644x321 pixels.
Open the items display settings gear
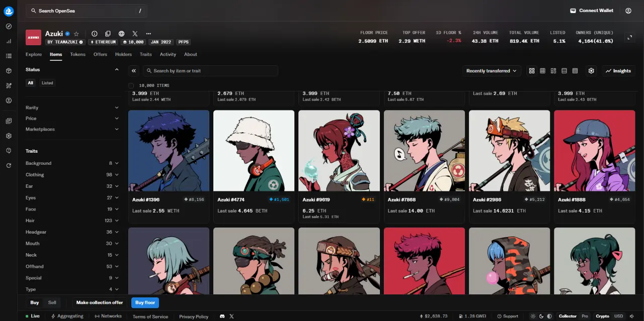(591, 71)
